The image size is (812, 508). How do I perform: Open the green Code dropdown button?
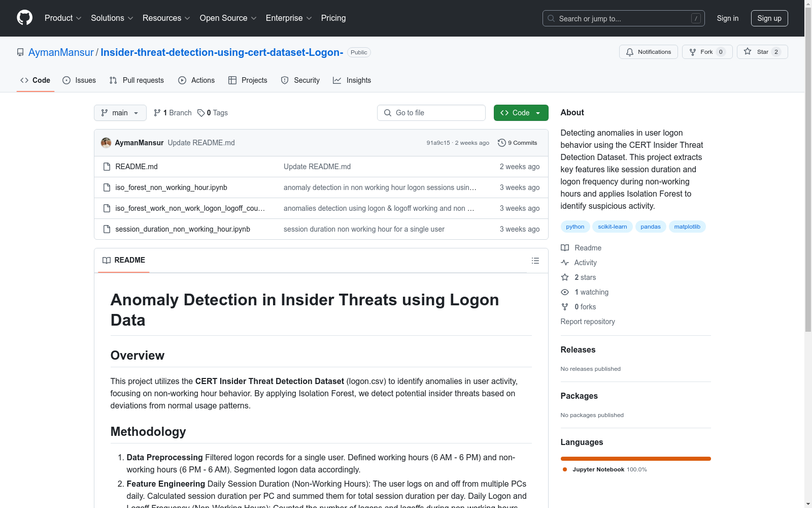coord(521,113)
